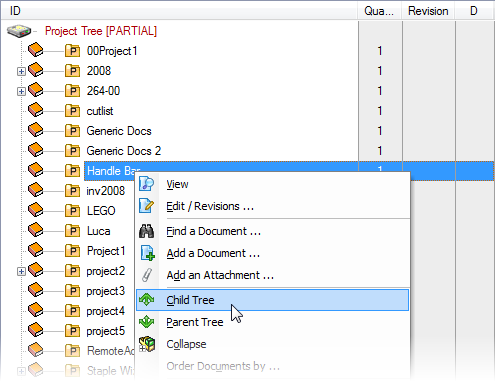The width and height of the screenshot is (495, 381).
Task: Open Edit / Revisions … menu entry
Action: 272,206
